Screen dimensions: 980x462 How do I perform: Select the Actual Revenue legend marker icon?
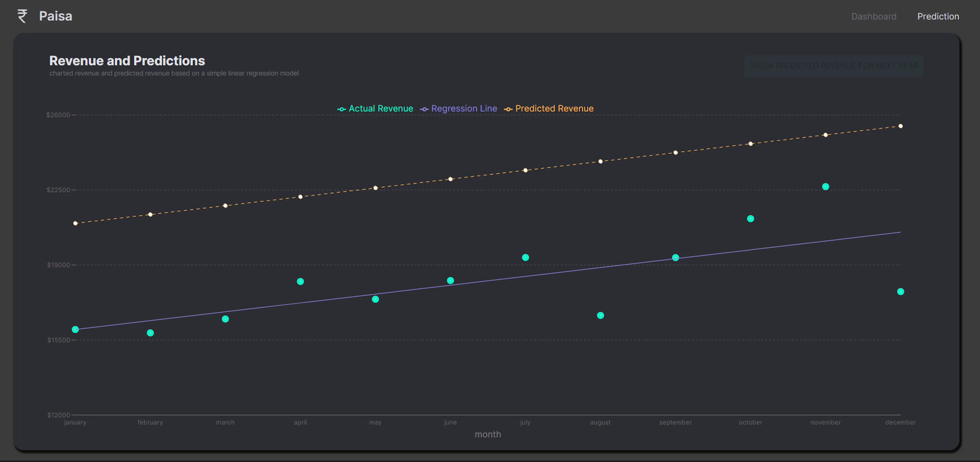(x=341, y=109)
